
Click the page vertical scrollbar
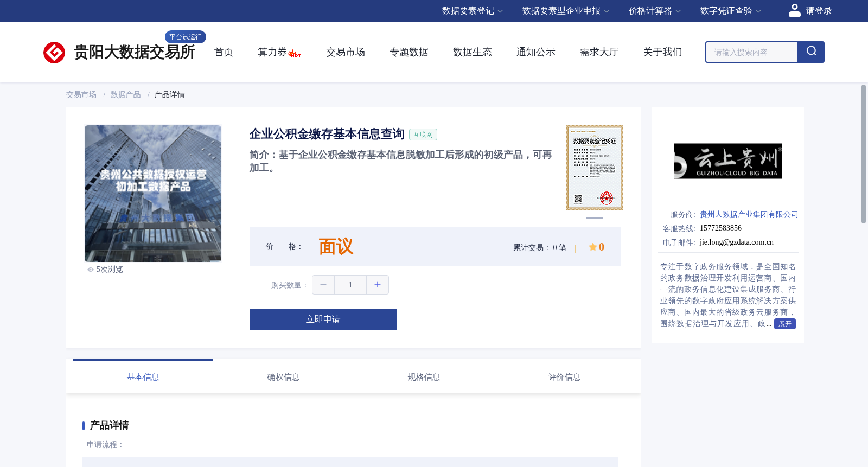(864, 154)
